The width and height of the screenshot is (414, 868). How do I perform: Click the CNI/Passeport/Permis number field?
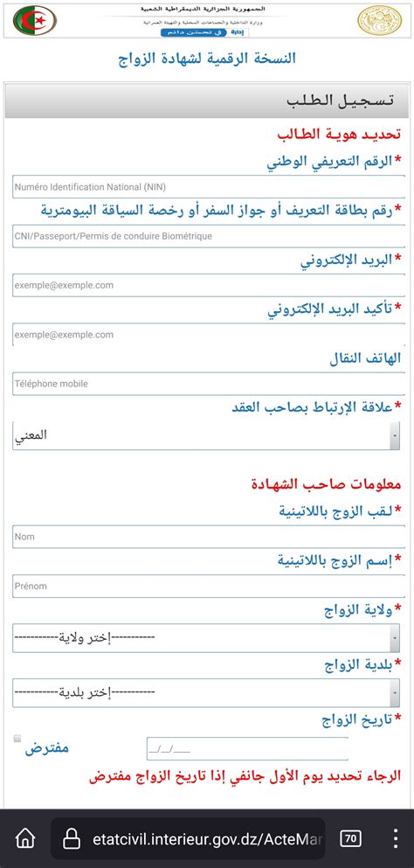tap(208, 236)
